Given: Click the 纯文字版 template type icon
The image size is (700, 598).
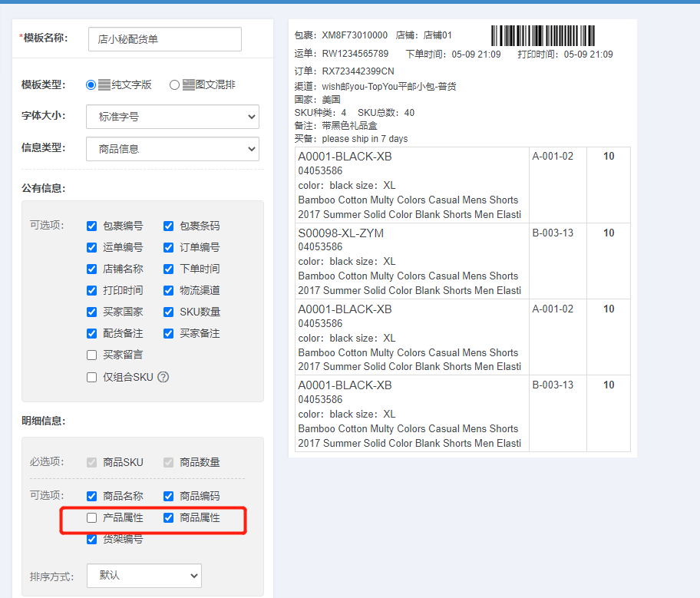Looking at the screenshot, I should coord(104,85).
